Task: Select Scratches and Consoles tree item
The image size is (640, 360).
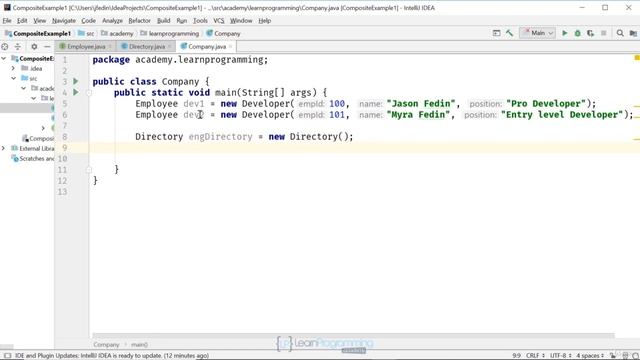Action: click(33, 158)
